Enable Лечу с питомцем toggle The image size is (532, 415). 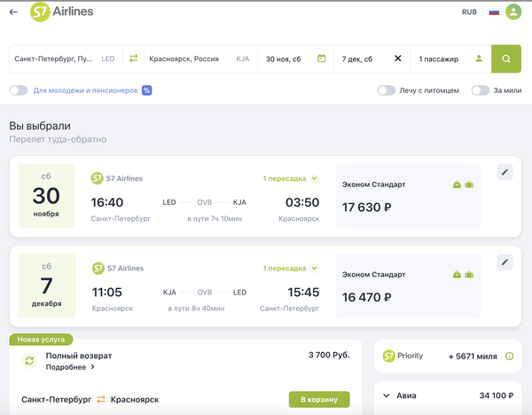(x=386, y=90)
